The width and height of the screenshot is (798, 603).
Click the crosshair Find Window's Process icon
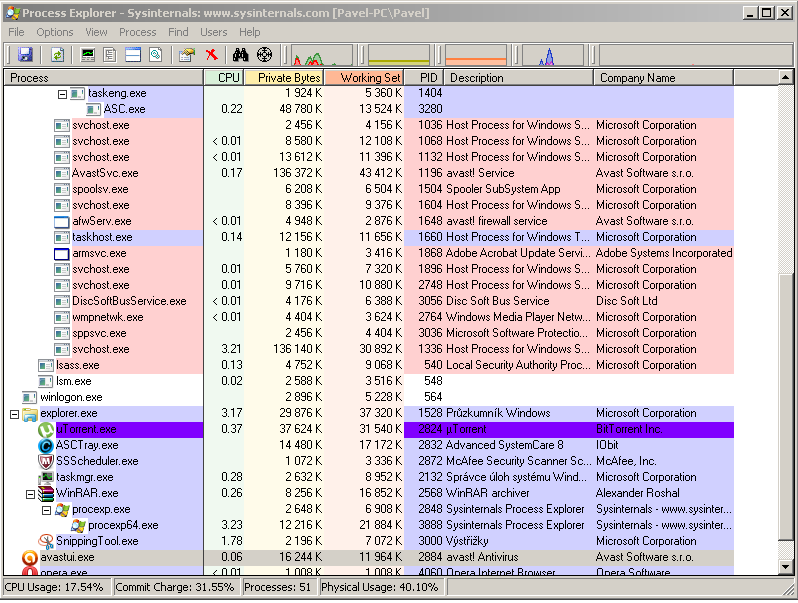tap(265, 54)
